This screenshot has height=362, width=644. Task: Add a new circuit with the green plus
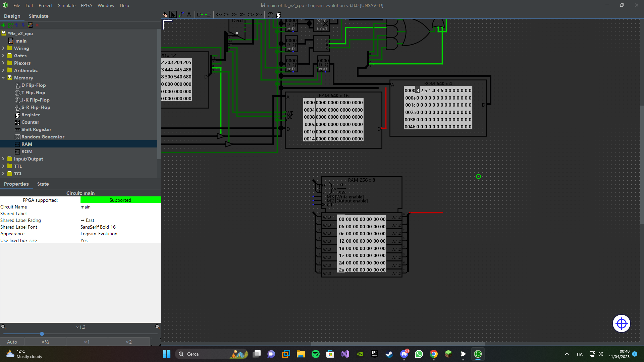(x=3, y=25)
